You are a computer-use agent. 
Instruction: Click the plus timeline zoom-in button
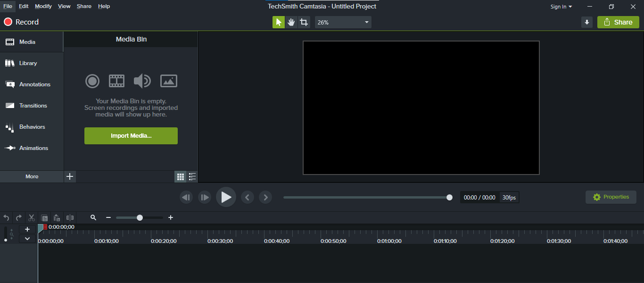tap(171, 217)
